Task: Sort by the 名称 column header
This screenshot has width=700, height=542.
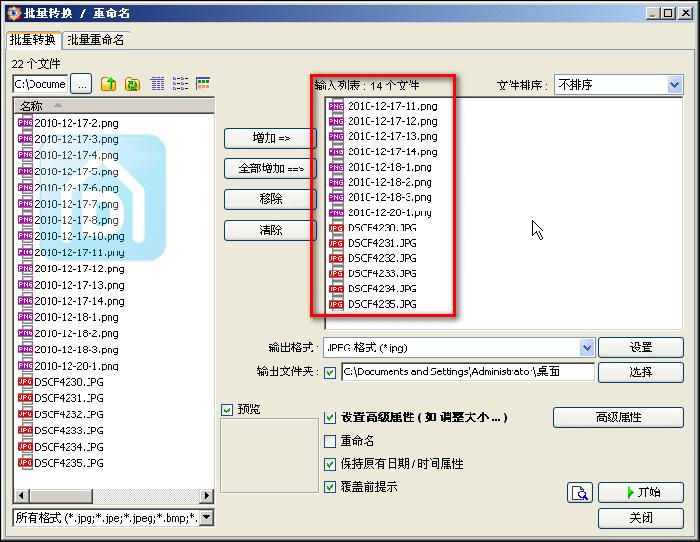Action: (x=115, y=106)
